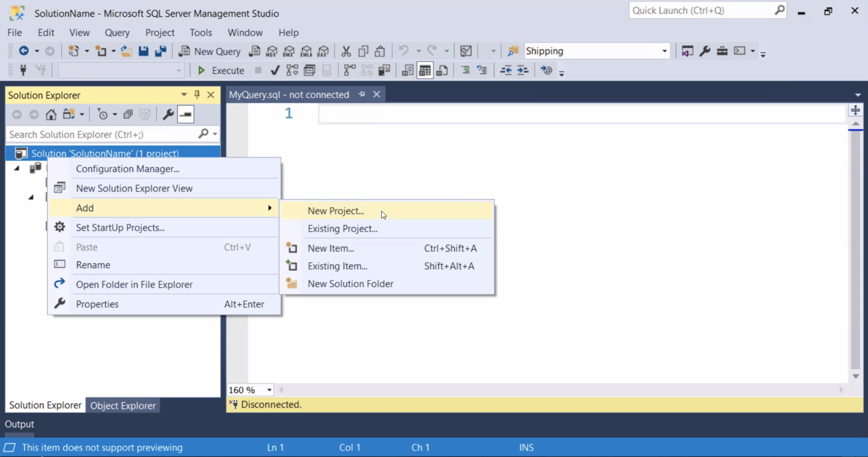
Task: Open Configuration Manager... from context menu
Action: [164, 169]
